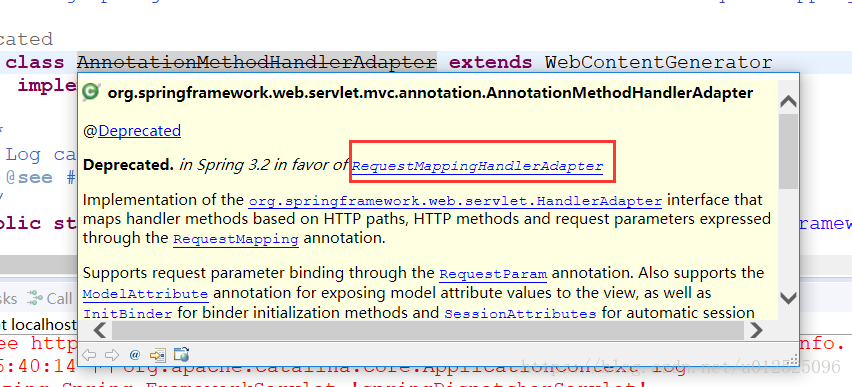Open the SessionAttributes link

pos(520,314)
